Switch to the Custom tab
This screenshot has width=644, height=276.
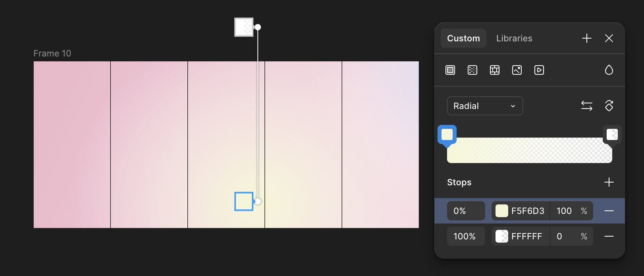coord(463,38)
